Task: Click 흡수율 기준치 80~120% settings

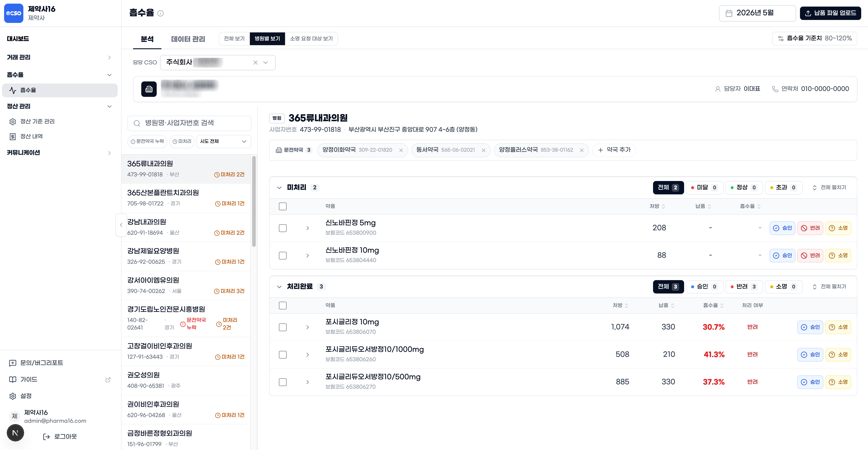Action: [814, 38]
